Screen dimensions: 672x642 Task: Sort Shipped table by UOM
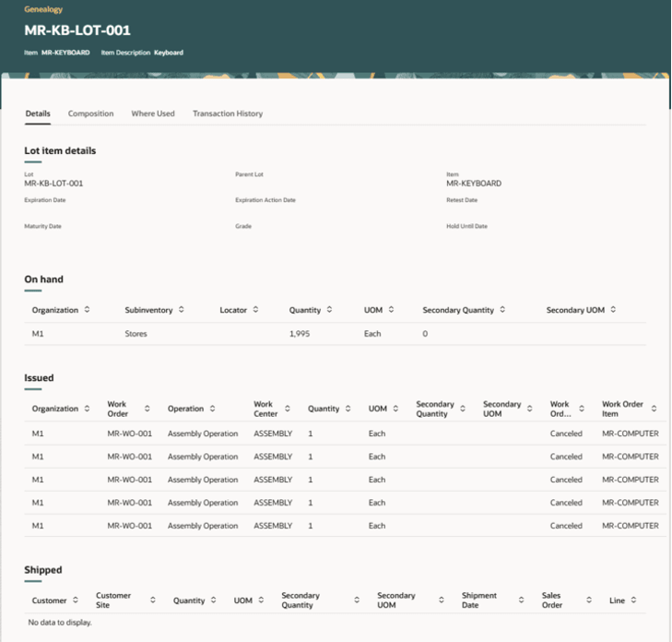[261, 600]
